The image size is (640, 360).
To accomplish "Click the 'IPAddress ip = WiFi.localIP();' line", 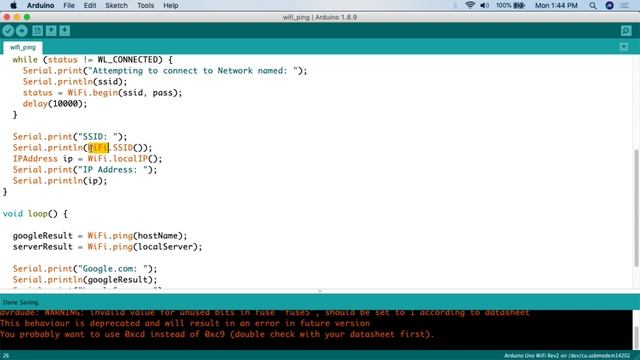I will (87, 159).
